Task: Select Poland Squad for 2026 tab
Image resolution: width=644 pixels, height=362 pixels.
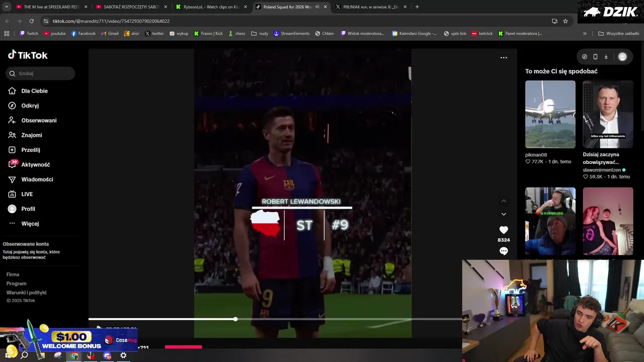Action: [x=291, y=7]
